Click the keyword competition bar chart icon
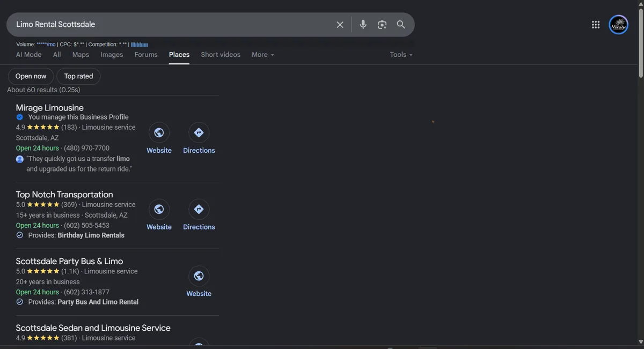The image size is (644, 349). click(140, 44)
